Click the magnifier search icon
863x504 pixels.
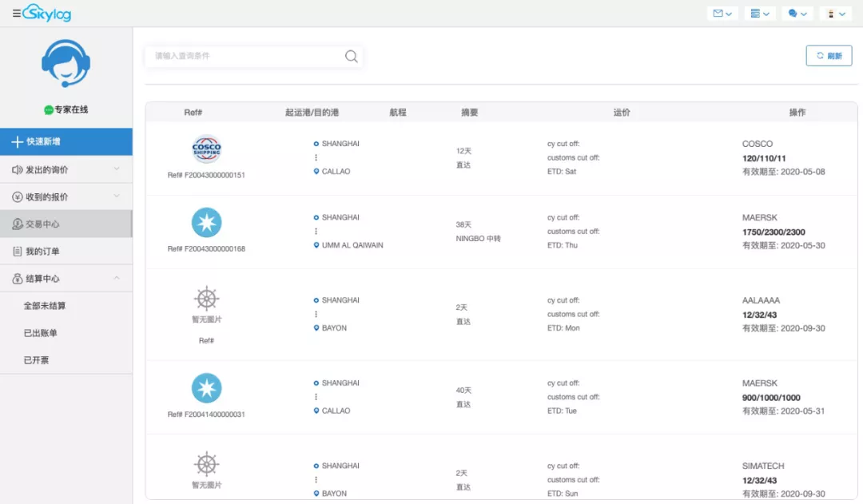coord(351,56)
